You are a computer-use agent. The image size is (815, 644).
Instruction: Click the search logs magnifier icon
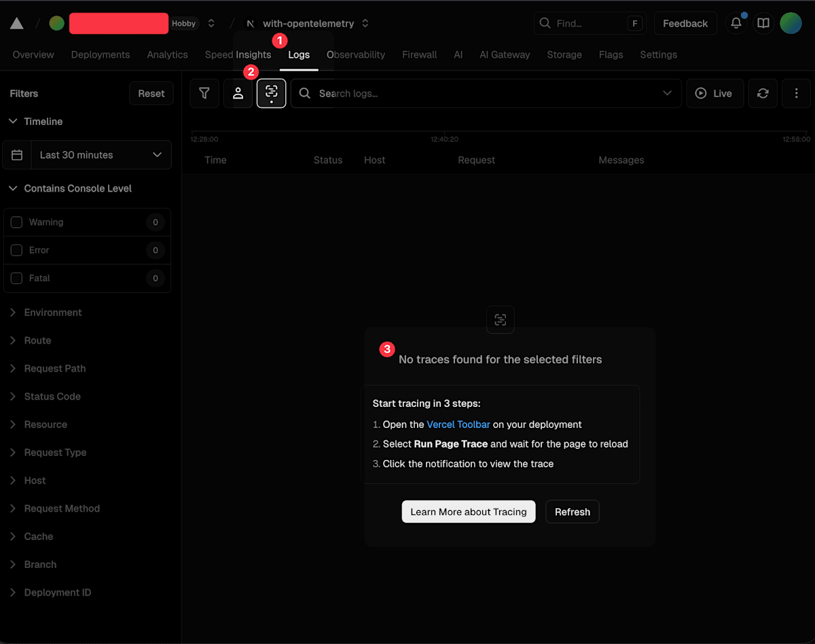305,93
